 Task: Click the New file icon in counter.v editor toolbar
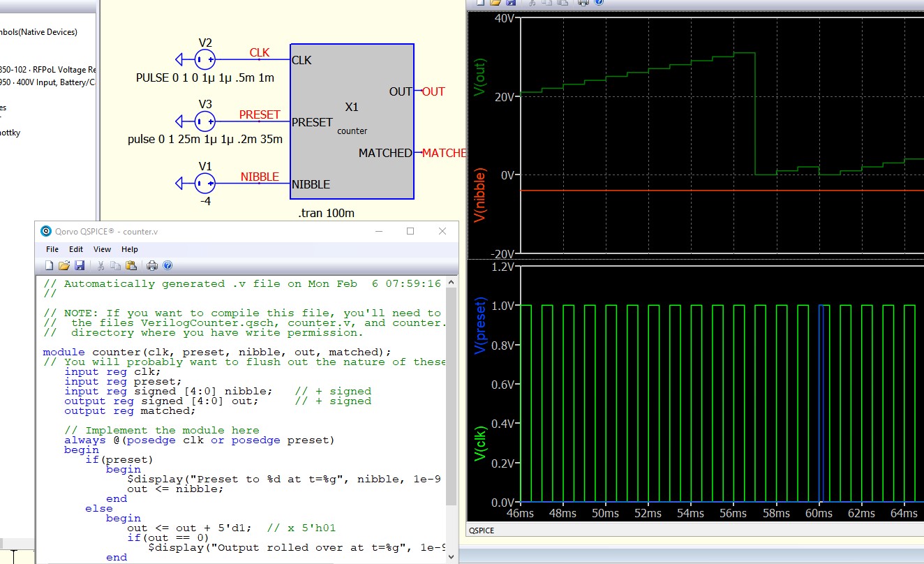(49, 265)
